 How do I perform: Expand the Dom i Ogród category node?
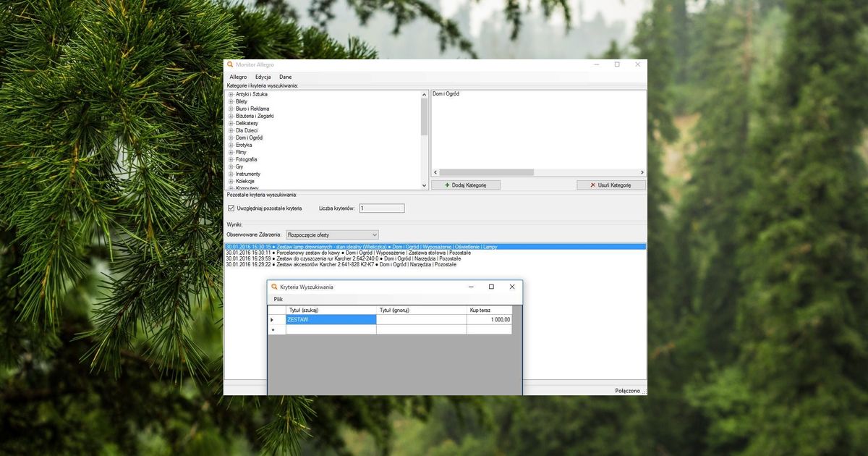coord(230,138)
